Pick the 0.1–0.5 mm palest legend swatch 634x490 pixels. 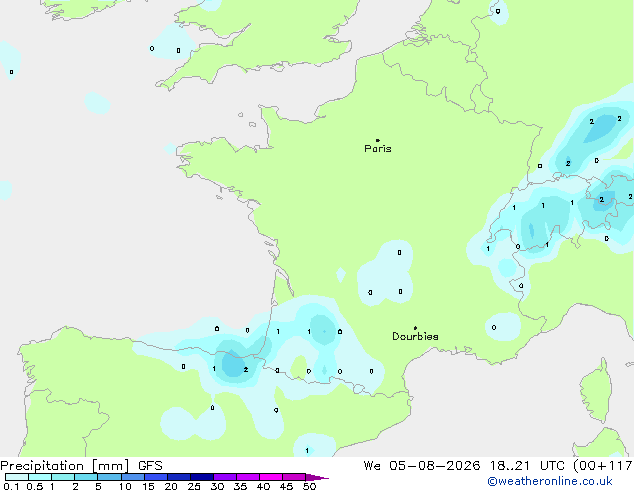17,477
